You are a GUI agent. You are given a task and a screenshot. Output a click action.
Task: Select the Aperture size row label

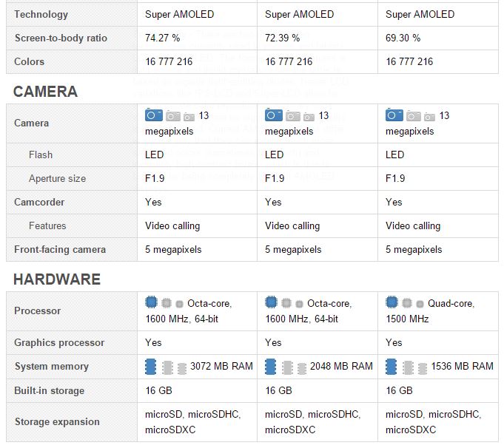[x=57, y=178]
